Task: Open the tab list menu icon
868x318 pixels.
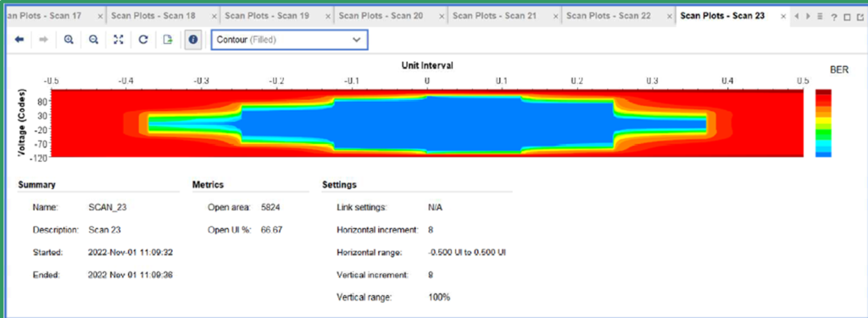Action: (x=821, y=17)
